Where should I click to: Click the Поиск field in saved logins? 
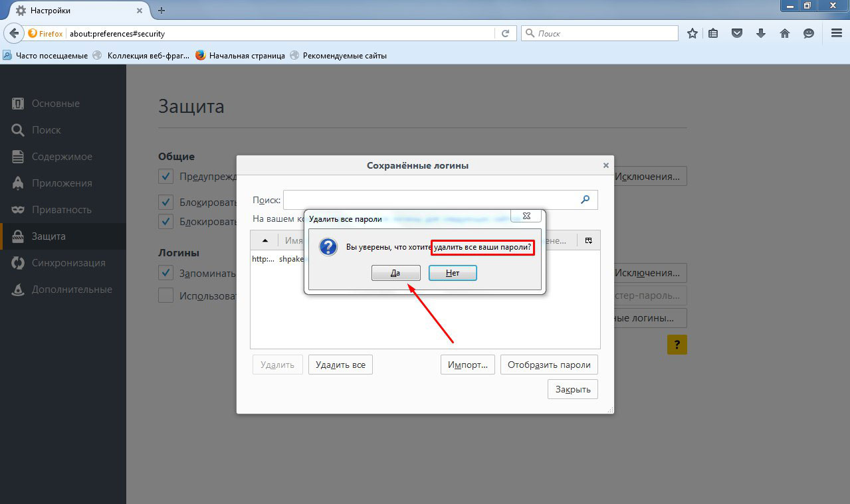pyautogui.click(x=432, y=199)
